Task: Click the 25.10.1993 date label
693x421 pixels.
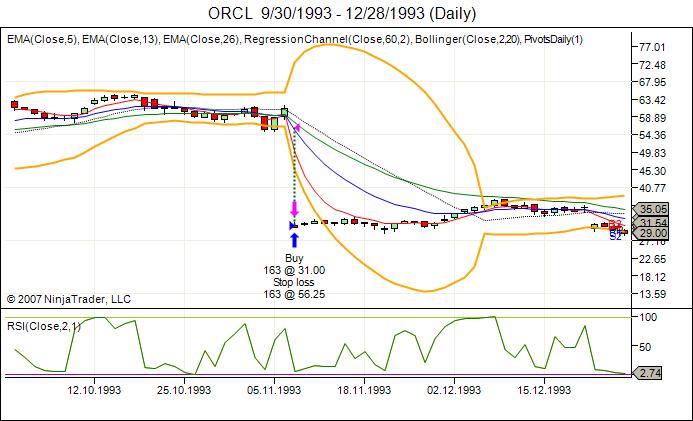Action: [184, 391]
